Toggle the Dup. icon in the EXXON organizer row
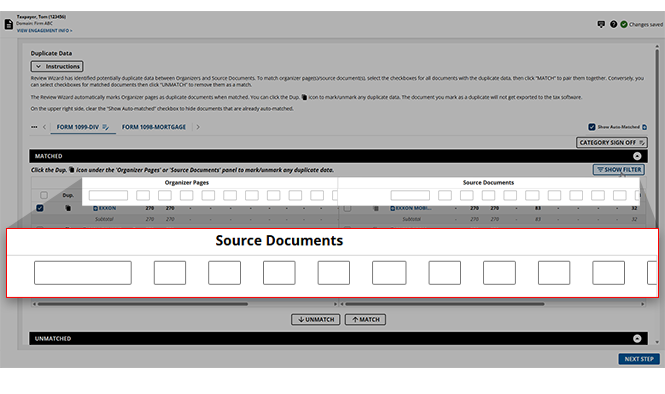The width and height of the screenshot is (665, 394). point(68,208)
